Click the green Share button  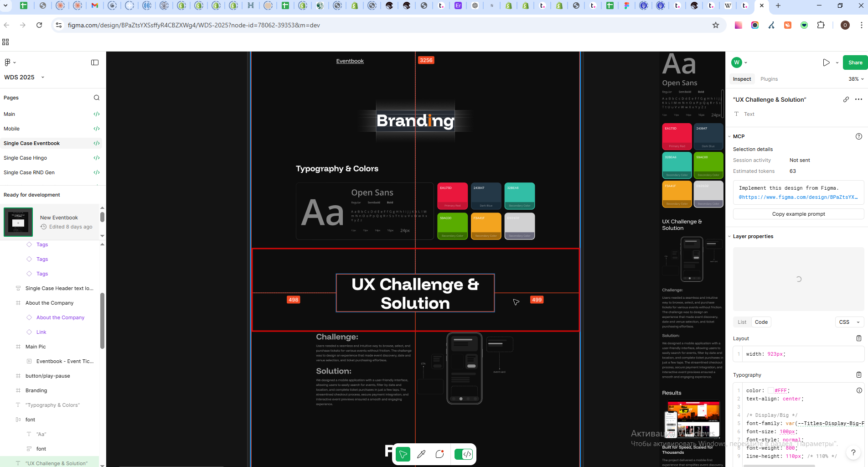coord(855,62)
